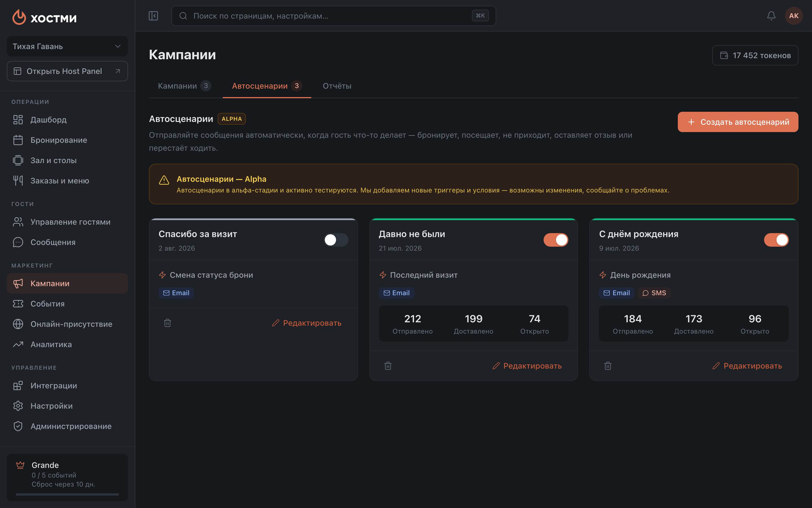Open the AK user avatar menu

pyautogui.click(x=794, y=16)
